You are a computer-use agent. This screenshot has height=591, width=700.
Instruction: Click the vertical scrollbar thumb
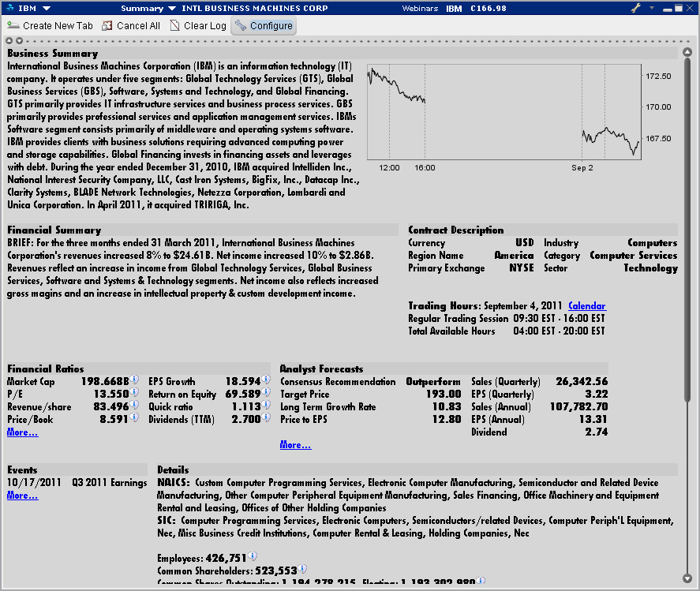(687, 230)
